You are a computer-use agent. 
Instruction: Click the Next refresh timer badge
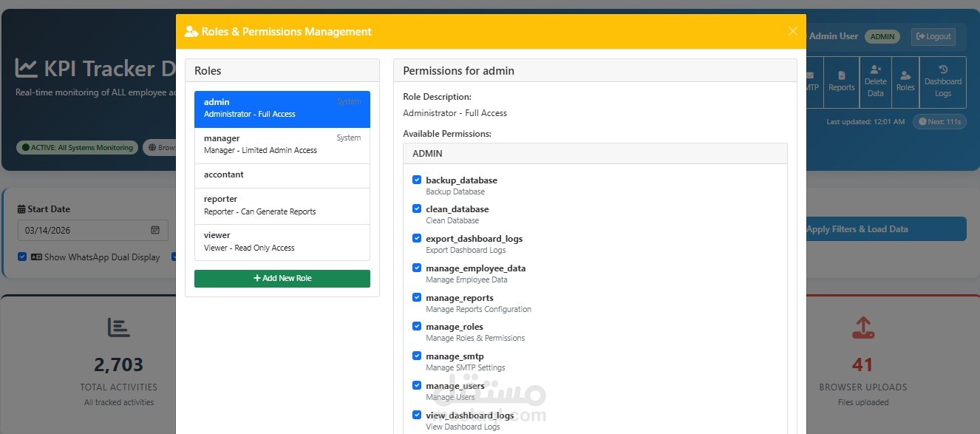click(x=939, y=121)
